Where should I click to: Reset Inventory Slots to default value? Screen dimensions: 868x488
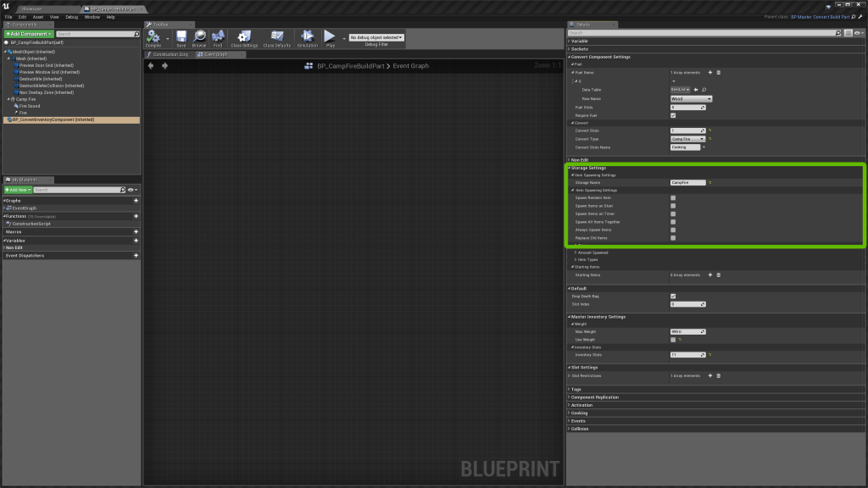[x=709, y=355]
